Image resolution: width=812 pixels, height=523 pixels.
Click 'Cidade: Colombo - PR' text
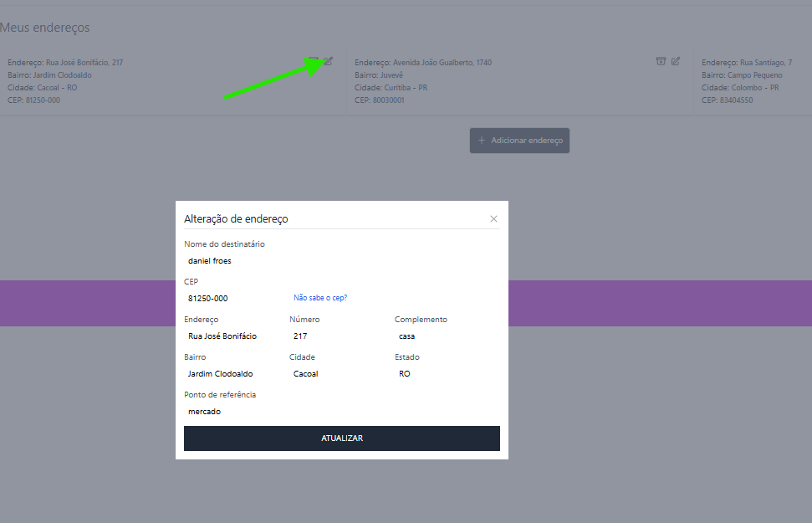741,88
